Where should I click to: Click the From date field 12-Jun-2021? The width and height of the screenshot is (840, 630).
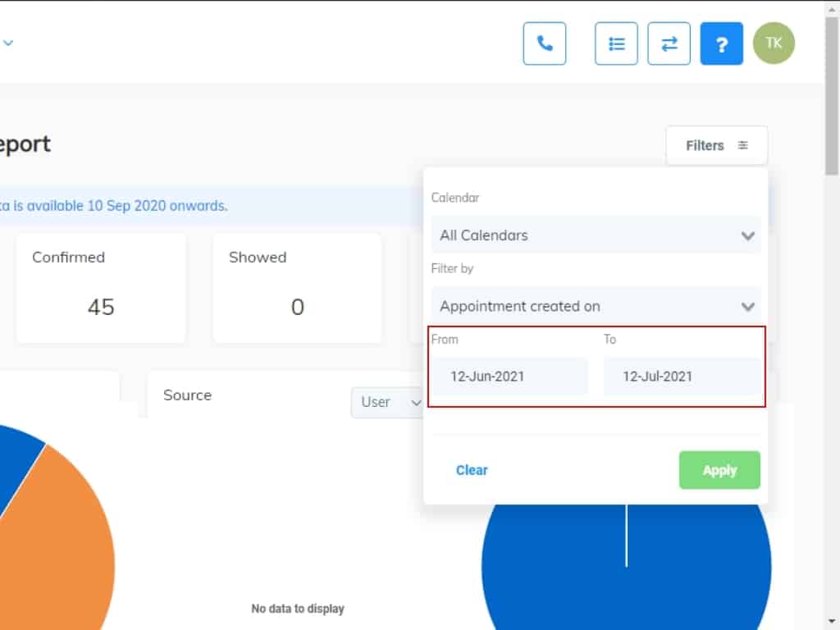[510, 377]
